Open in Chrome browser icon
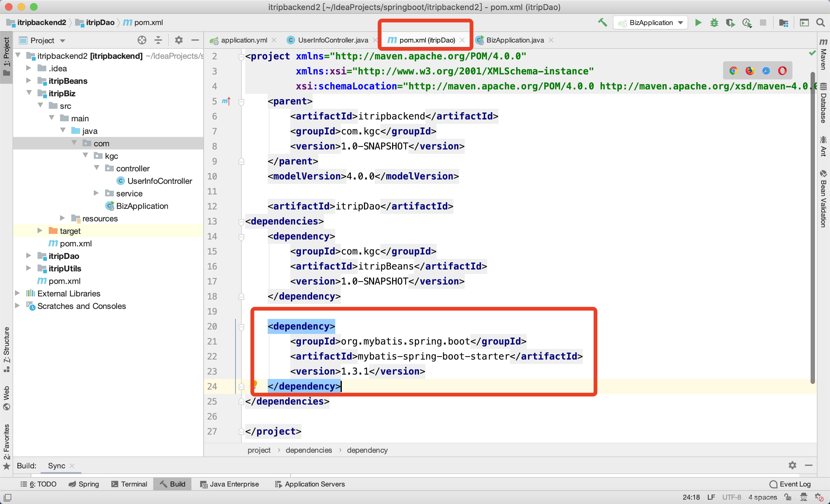This screenshot has width=830, height=504. [733, 71]
